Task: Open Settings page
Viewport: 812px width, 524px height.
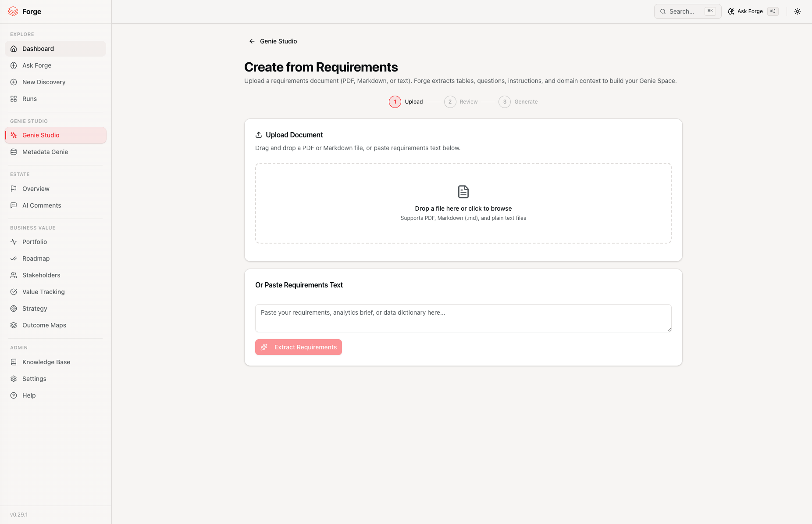Action: pyautogui.click(x=55, y=379)
